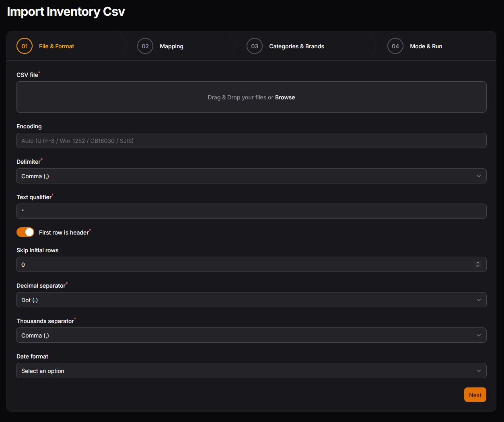Viewport: 504px width, 422px height.
Task: Focus the Encoding input field
Action: click(251, 141)
